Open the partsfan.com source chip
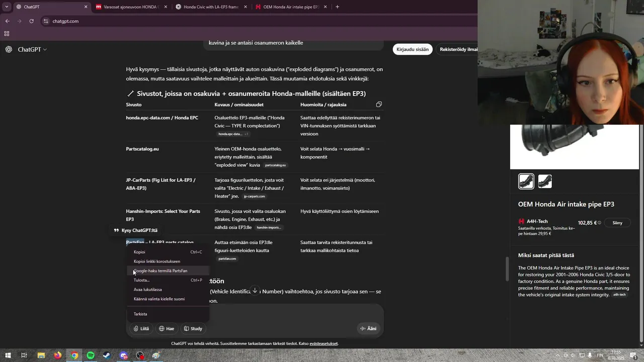 (x=227, y=258)
